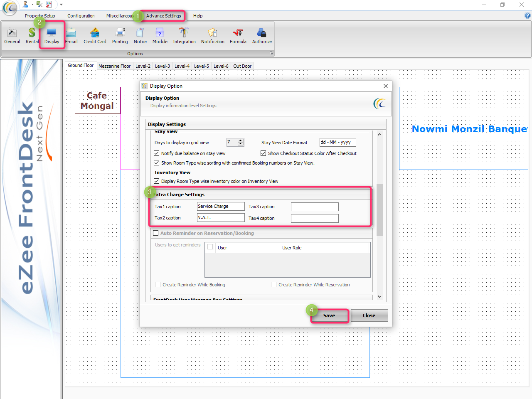Select the Cafe Mongal floor plan block
The image size is (532, 399).
98,100
